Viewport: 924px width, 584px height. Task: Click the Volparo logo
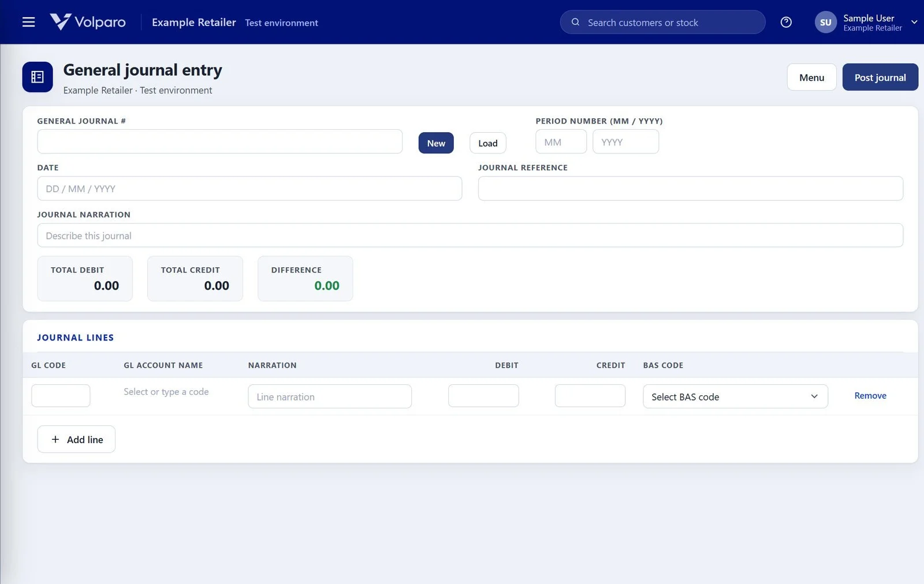(x=88, y=22)
